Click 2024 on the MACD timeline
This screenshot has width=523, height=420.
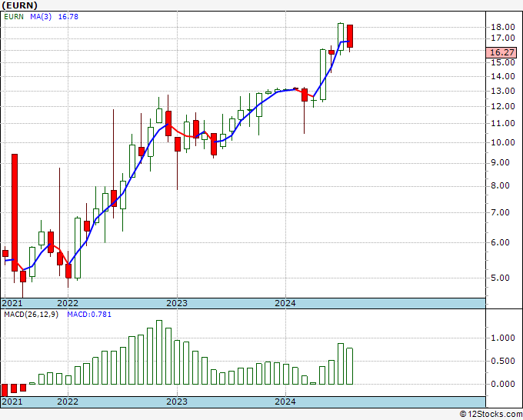click(x=285, y=402)
